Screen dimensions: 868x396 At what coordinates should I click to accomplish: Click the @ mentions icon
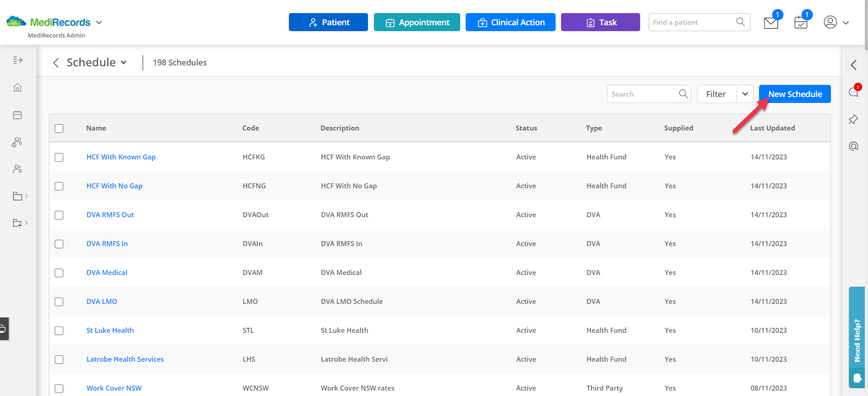[854, 146]
